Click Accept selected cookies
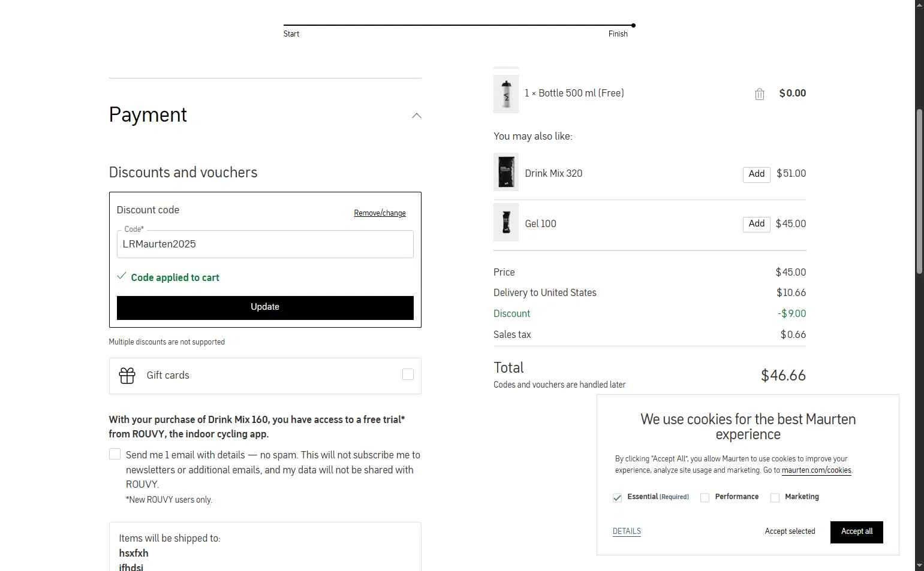Screen dimensions: 924x571 [x=790, y=531]
